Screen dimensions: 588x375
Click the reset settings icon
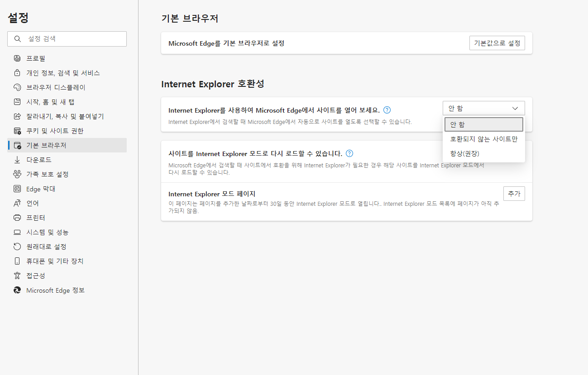coord(17,247)
